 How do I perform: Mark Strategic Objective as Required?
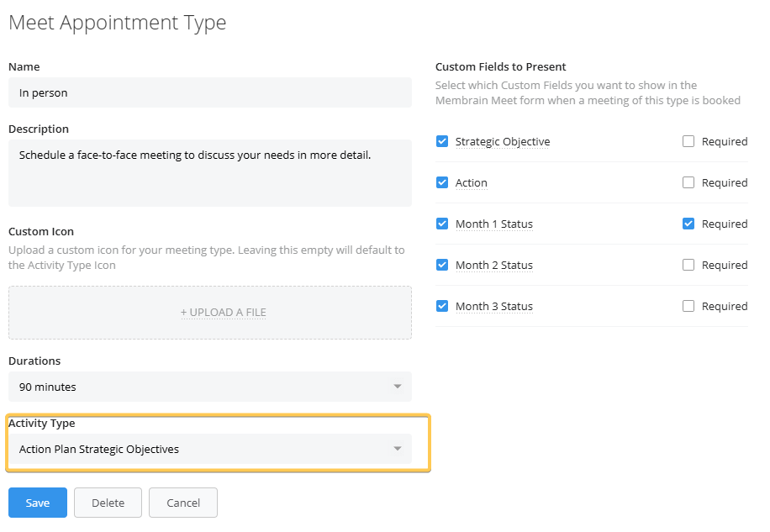pyautogui.click(x=688, y=141)
